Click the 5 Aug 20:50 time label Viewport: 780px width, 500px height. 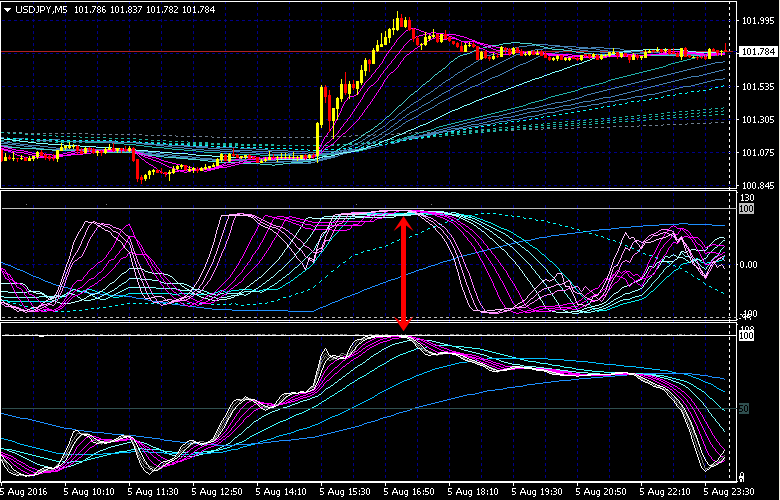(600, 492)
